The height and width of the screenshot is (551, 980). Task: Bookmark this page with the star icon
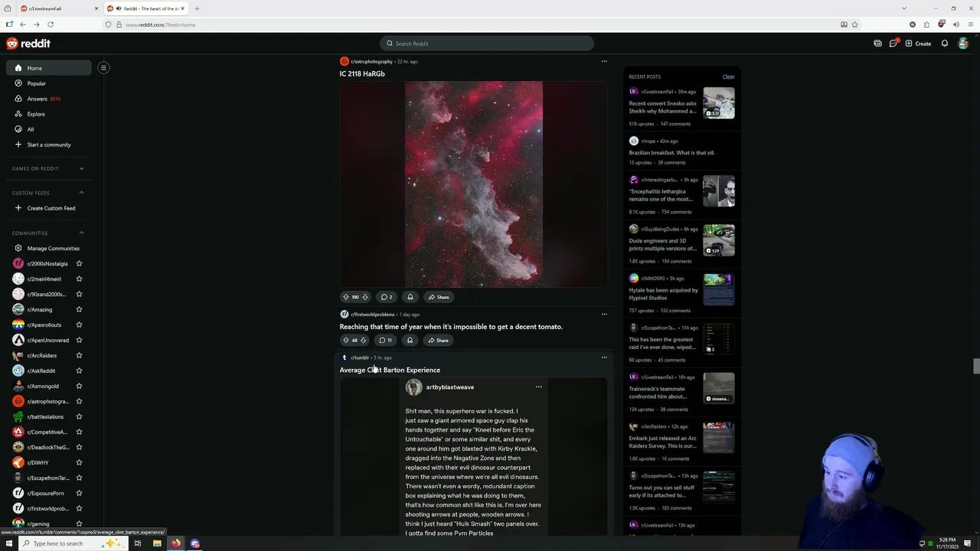(854, 24)
